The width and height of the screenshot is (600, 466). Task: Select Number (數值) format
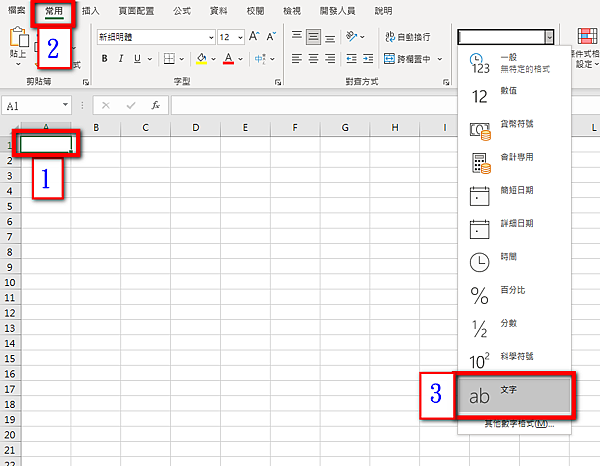514,96
